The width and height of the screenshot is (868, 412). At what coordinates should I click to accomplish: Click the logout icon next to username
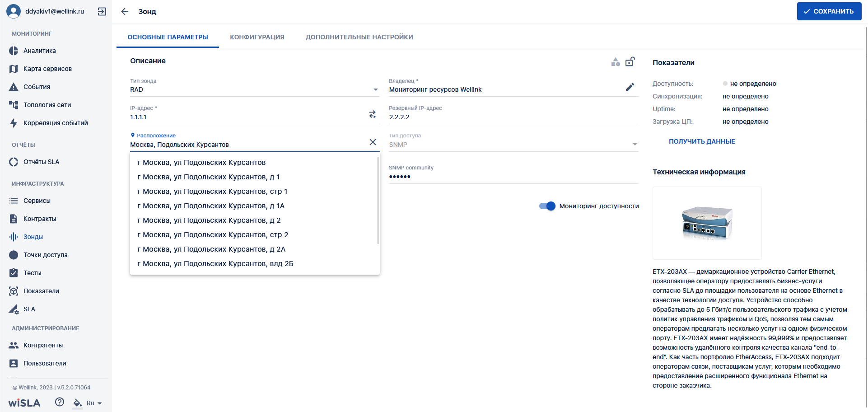click(102, 11)
